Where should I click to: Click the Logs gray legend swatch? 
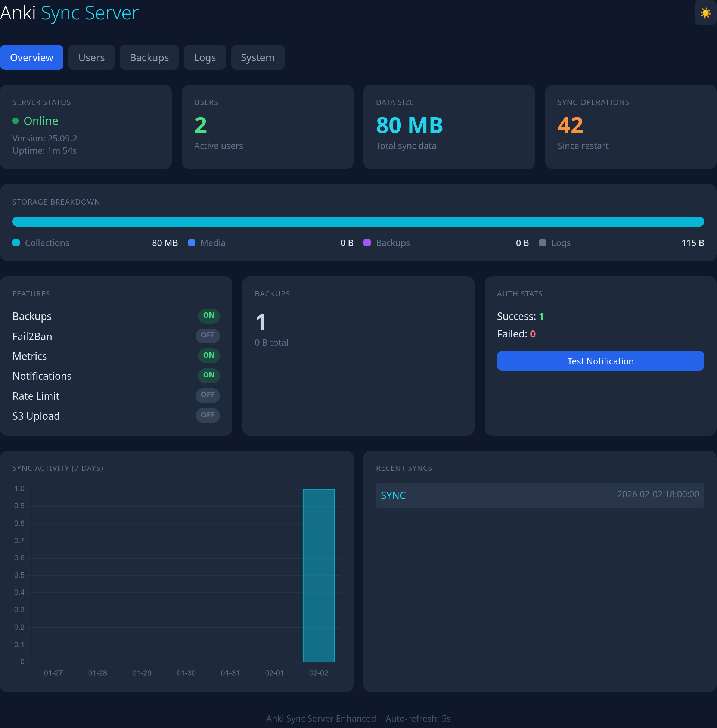[x=542, y=243]
